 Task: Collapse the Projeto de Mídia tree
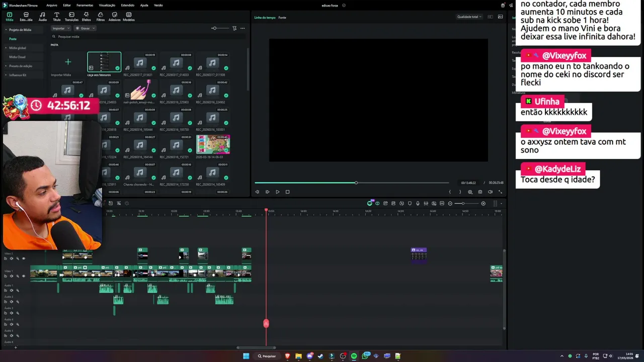6,30
